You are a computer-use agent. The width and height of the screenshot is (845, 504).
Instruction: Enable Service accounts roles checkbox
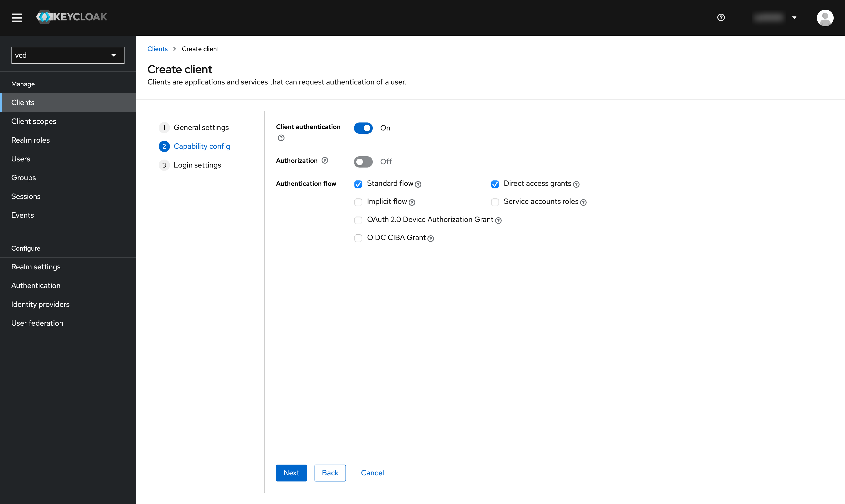(x=495, y=202)
